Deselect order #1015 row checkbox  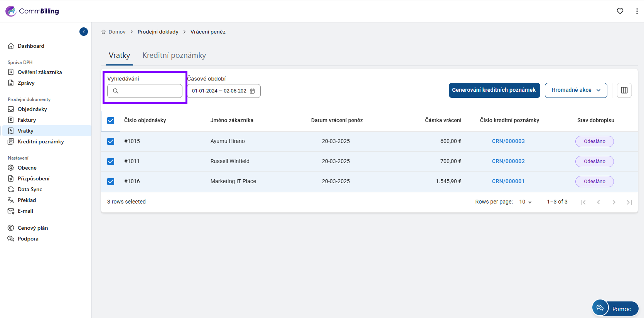pyautogui.click(x=111, y=141)
